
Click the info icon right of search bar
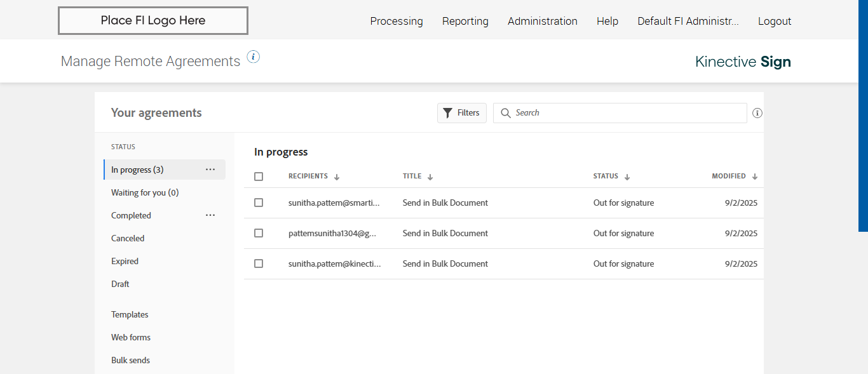click(757, 113)
